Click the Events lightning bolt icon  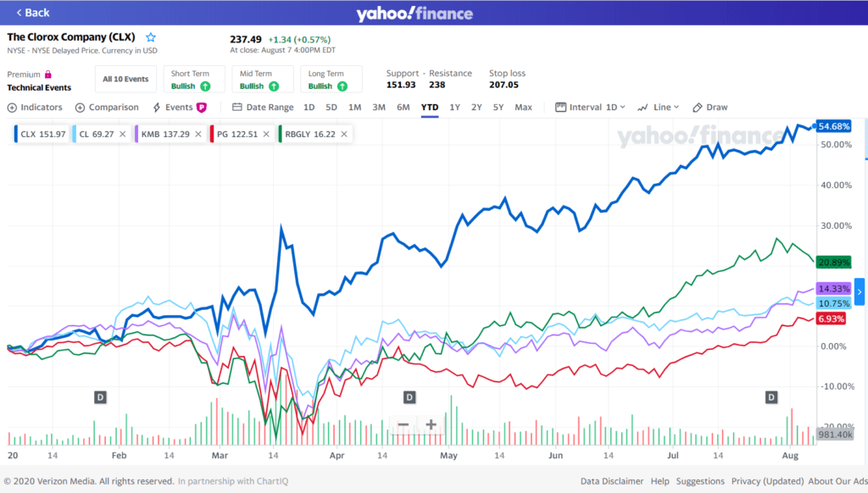(157, 108)
